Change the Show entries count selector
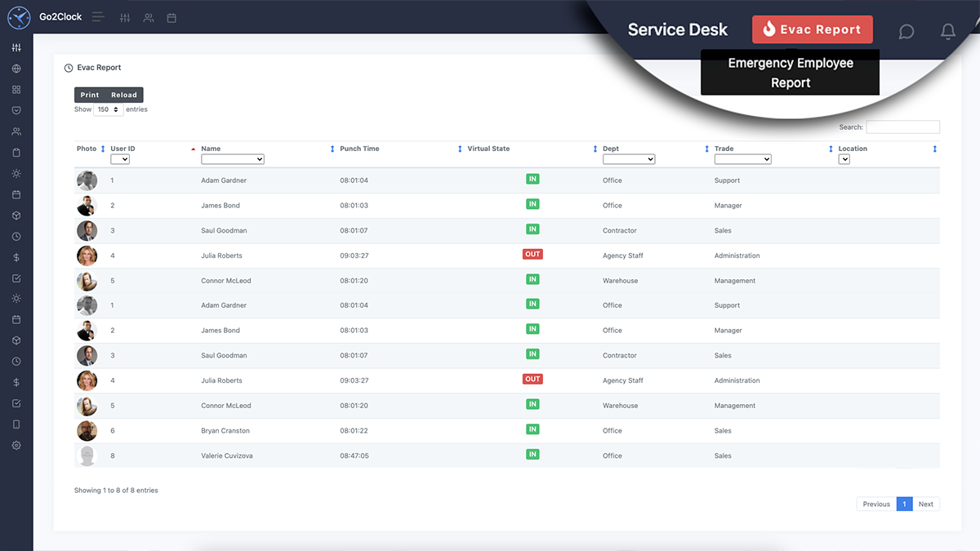Viewport: 980px width, 551px height. 108,109
